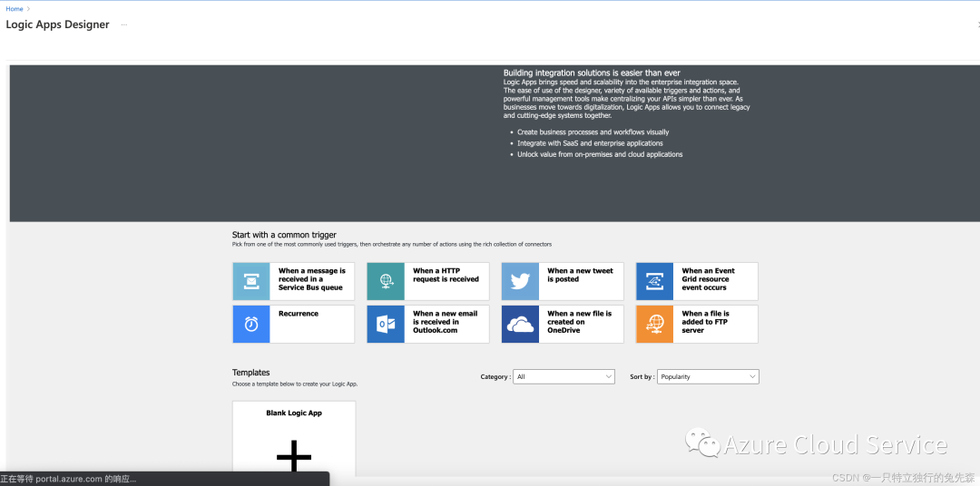The height and width of the screenshot is (486, 980).
Task: Click the 'Templates' section heading
Action: tap(250, 373)
